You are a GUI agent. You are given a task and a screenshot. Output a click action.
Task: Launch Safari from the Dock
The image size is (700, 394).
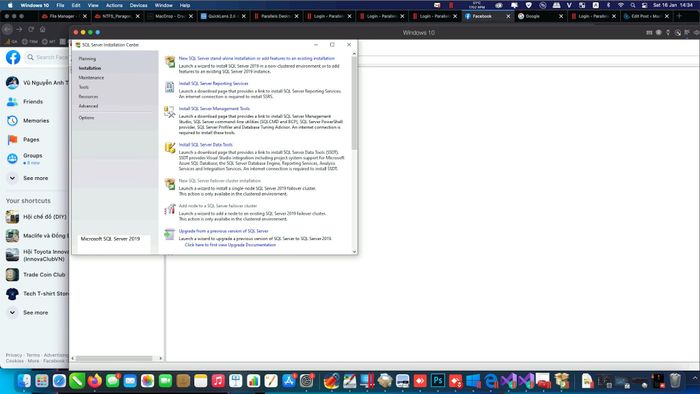tap(59, 381)
